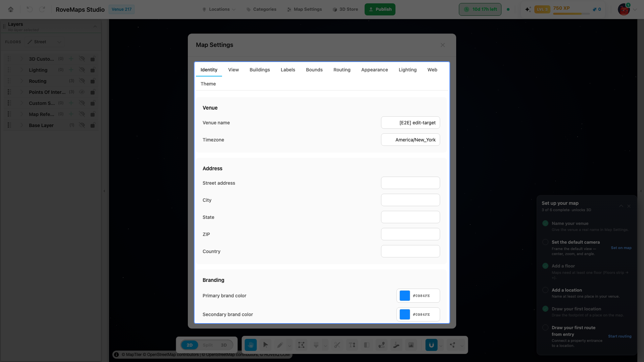
Task: Open the Labels tab
Action: pyautogui.click(x=288, y=70)
